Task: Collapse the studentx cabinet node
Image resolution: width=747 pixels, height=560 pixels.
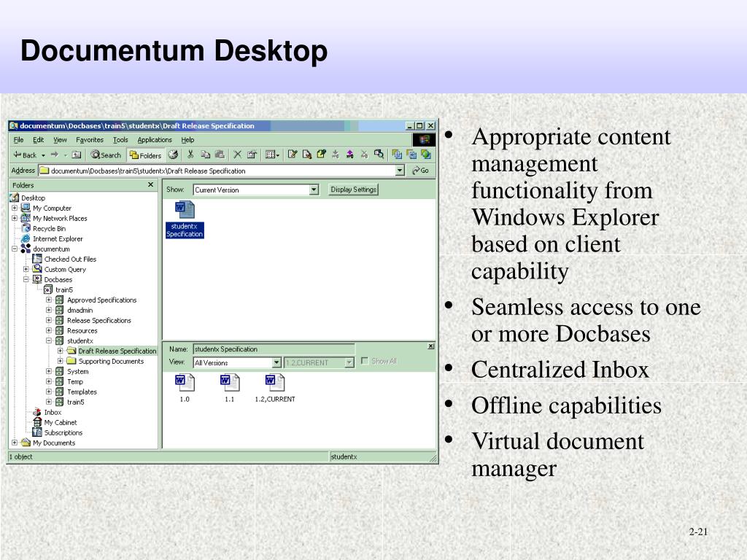Action: coord(49,341)
